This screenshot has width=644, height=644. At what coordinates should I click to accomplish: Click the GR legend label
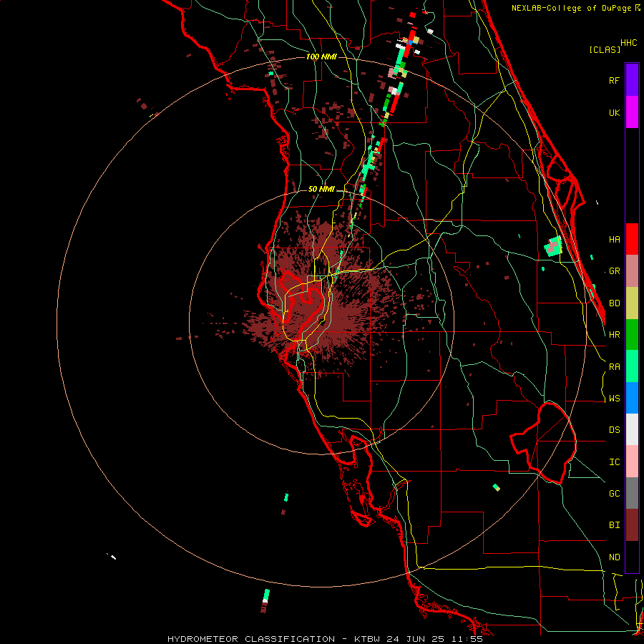click(x=615, y=271)
